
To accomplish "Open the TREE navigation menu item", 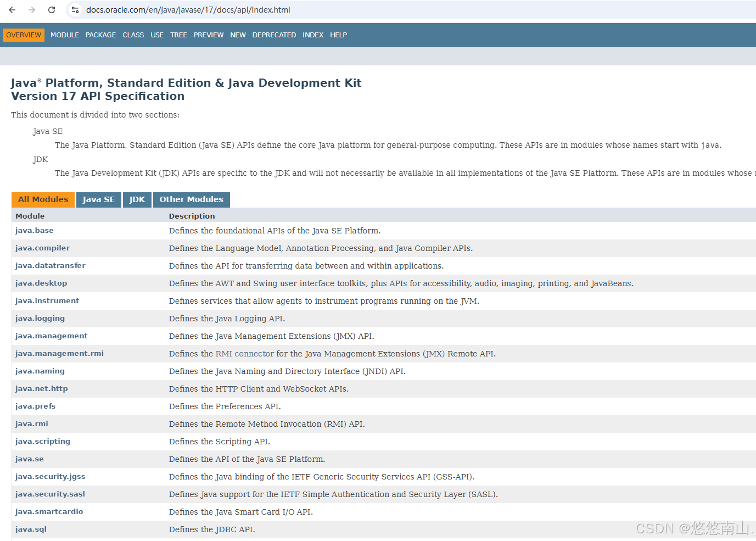I will [x=178, y=35].
